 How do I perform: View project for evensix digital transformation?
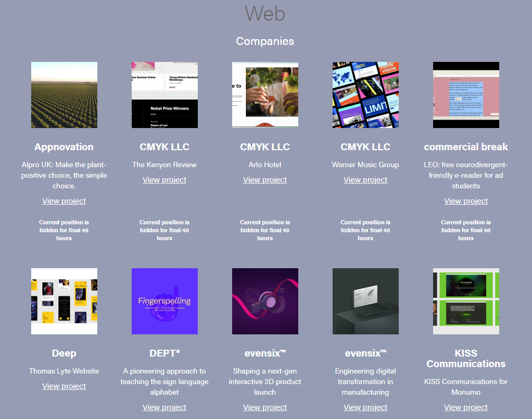(365, 407)
